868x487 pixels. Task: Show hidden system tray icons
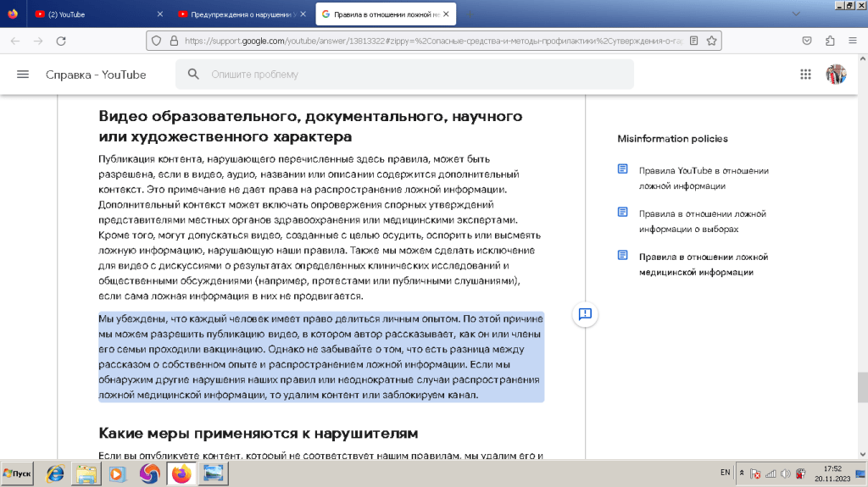743,473
